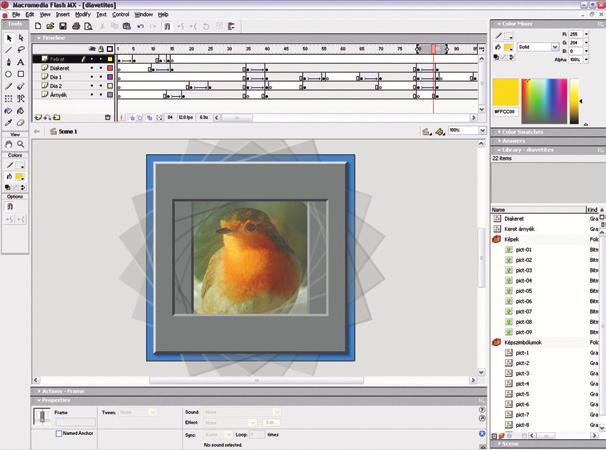Select the Subselection tool
This screenshot has height=450, width=606.
point(21,38)
